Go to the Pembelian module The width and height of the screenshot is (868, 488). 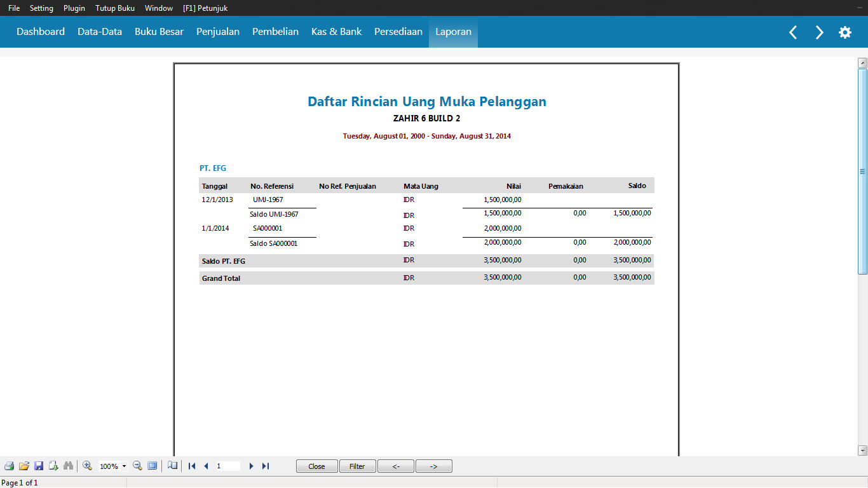275,32
